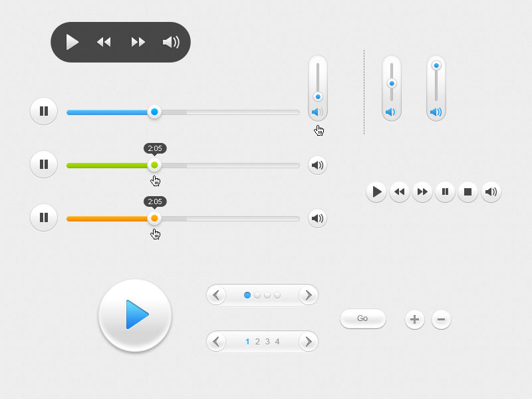Click rewind in the dark pill player

pos(104,42)
